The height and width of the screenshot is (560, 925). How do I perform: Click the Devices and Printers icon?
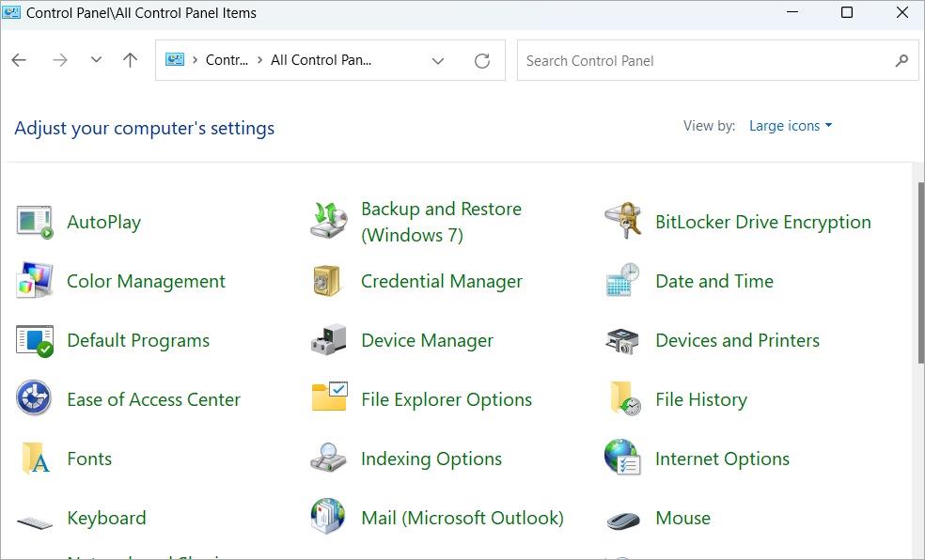pyautogui.click(x=623, y=341)
